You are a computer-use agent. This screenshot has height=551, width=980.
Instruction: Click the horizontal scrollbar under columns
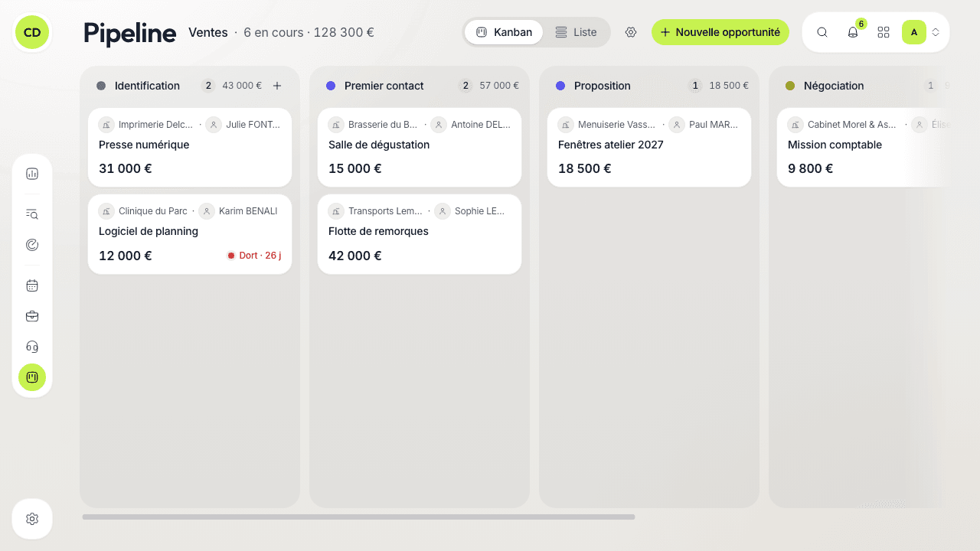(x=358, y=517)
